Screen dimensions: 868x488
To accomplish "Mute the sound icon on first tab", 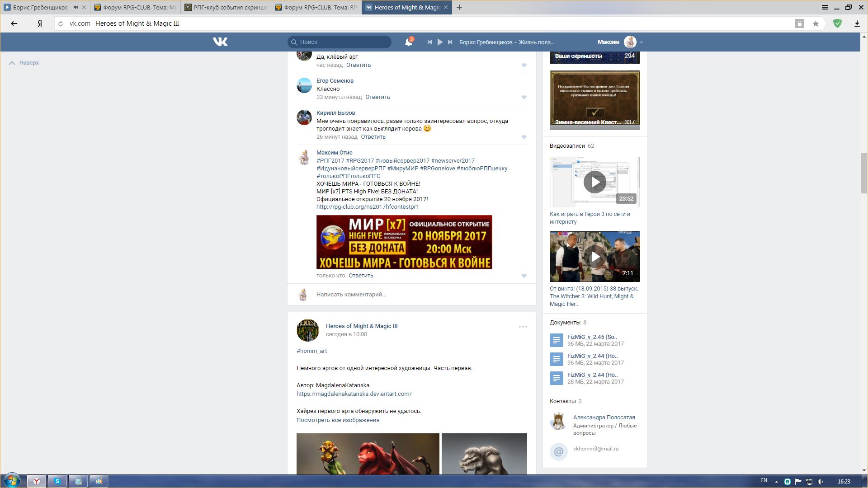I will (x=75, y=7).
